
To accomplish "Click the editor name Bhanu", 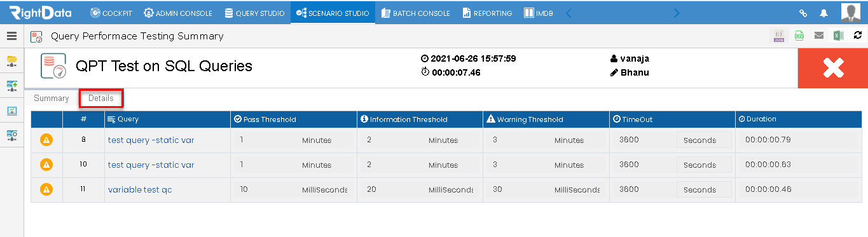I will (635, 72).
